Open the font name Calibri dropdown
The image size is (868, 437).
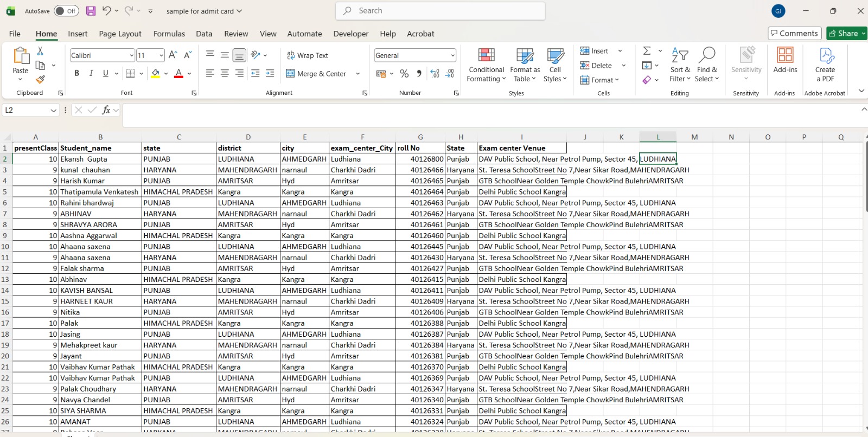tap(131, 55)
